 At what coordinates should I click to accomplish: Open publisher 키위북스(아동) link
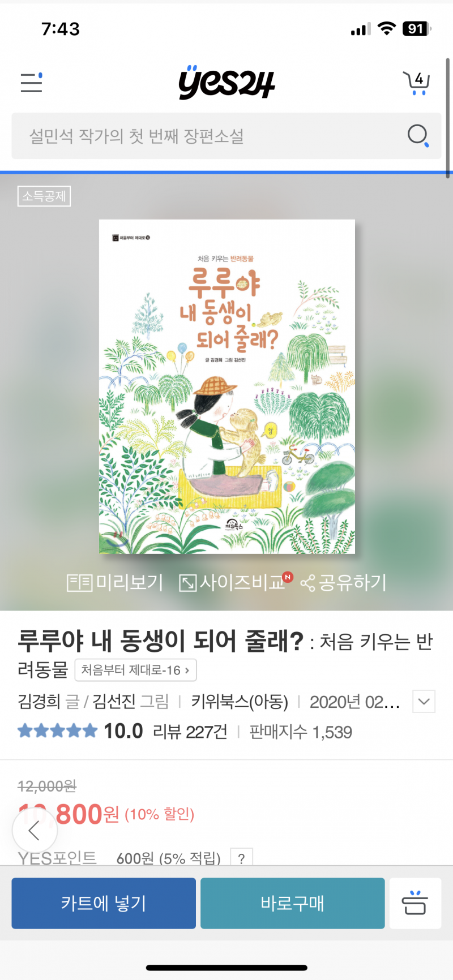pos(240,702)
